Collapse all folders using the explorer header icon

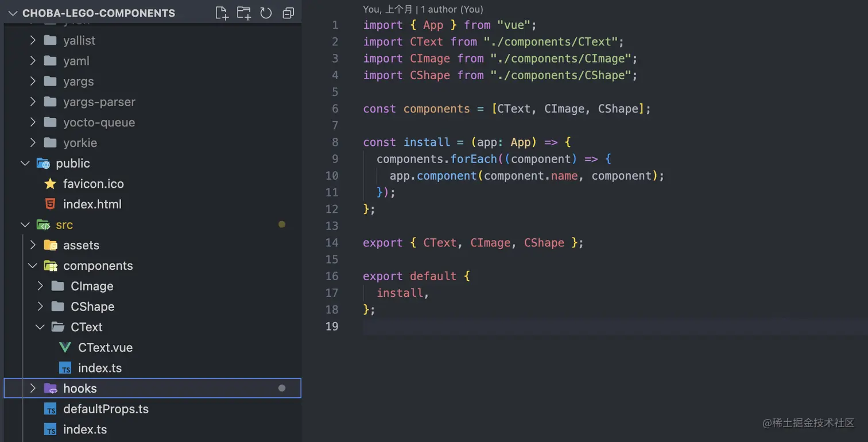pos(288,13)
